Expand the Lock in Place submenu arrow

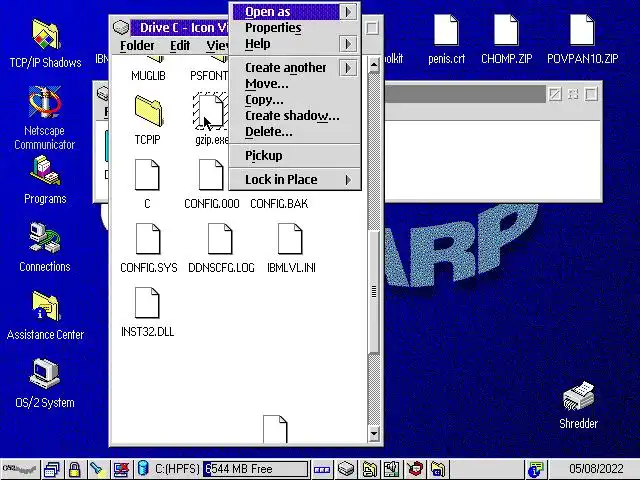[348, 180]
